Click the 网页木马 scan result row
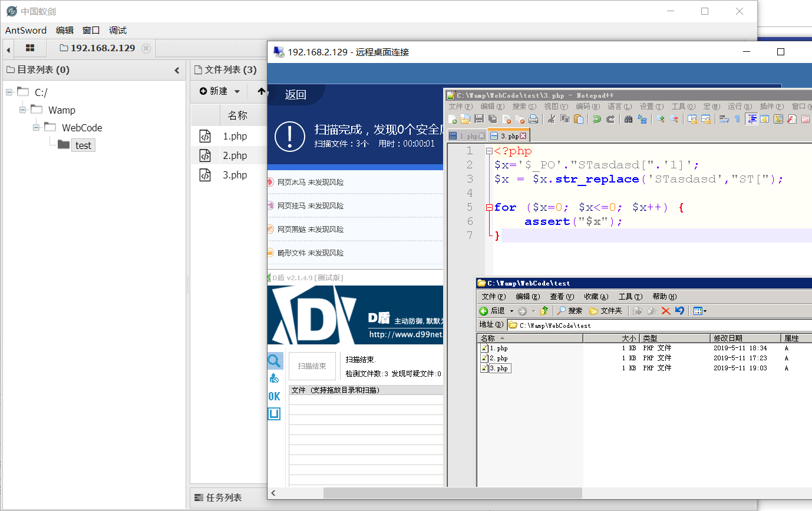 click(x=355, y=182)
